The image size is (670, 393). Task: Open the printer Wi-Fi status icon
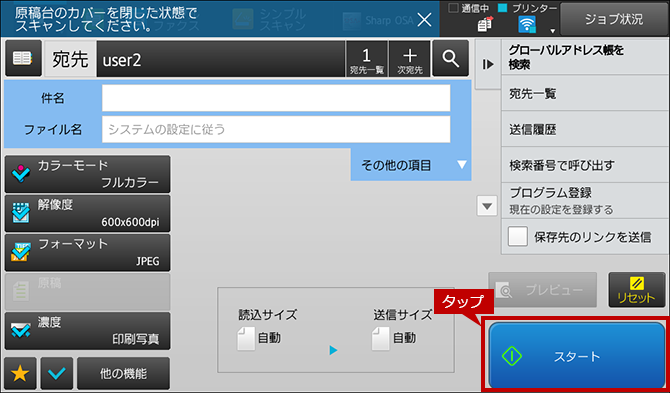pos(526,24)
